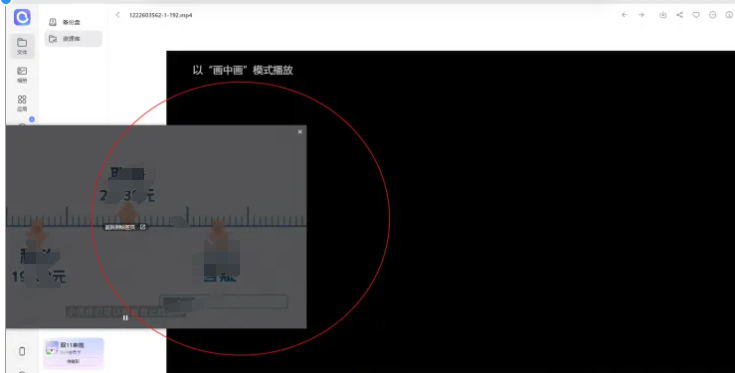This screenshot has width=735, height=373.
Task: Open the 文件 (Files) sidebar section
Action: pyautogui.click(x=22, y=46)
